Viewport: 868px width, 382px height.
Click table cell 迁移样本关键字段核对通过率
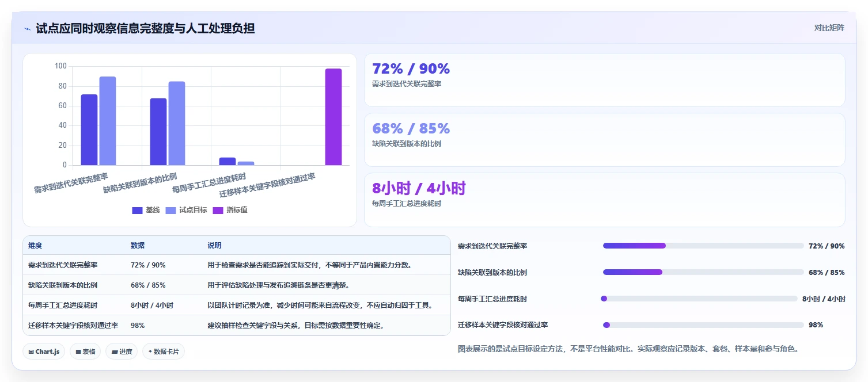pyautogui.click(x=73, y=326)
